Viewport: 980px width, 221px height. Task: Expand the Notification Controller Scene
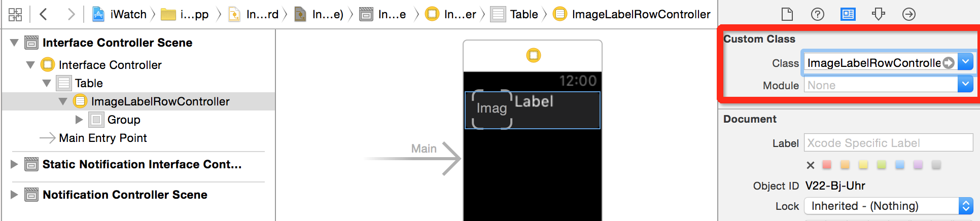14,195
